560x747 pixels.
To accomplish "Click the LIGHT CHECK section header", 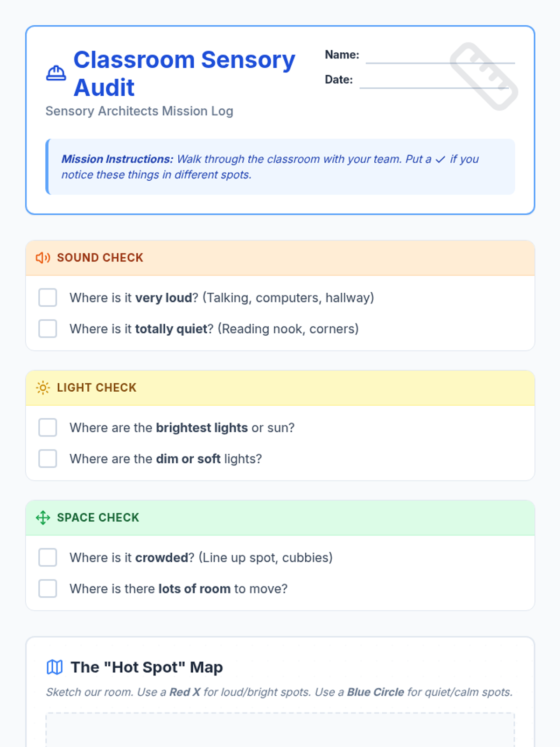I will point(97,388).
